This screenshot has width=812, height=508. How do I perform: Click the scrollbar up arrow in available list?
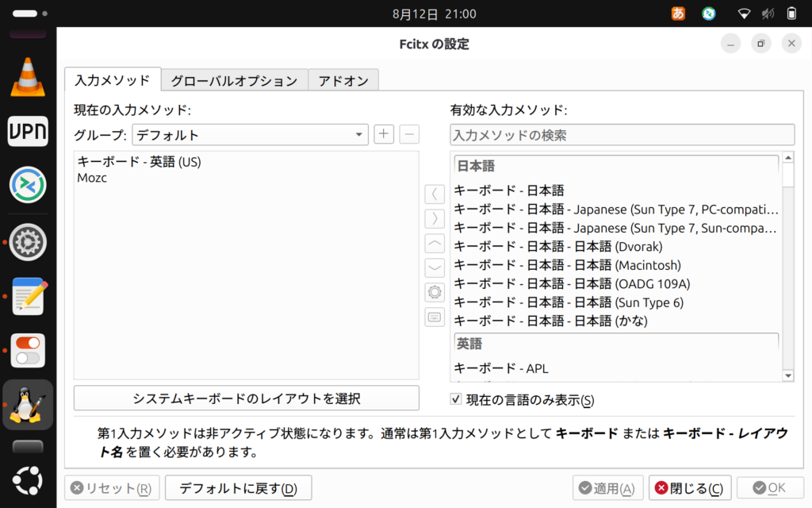tap(788, 158)
